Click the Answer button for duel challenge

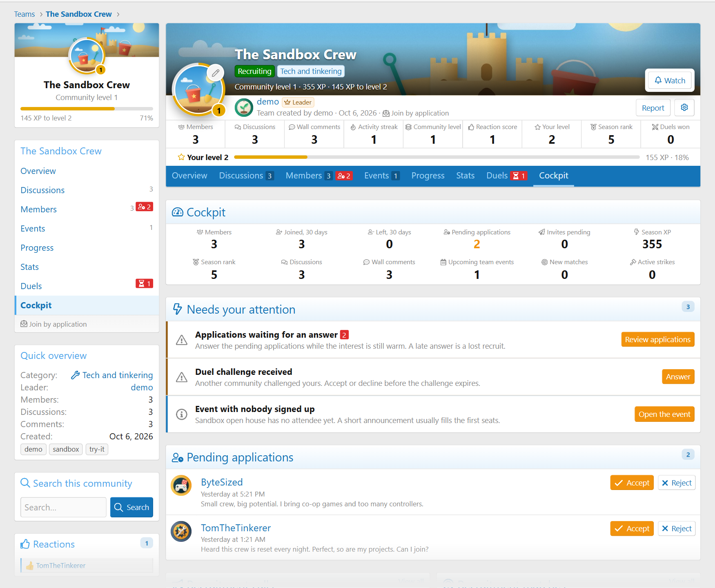pos(678,376)
